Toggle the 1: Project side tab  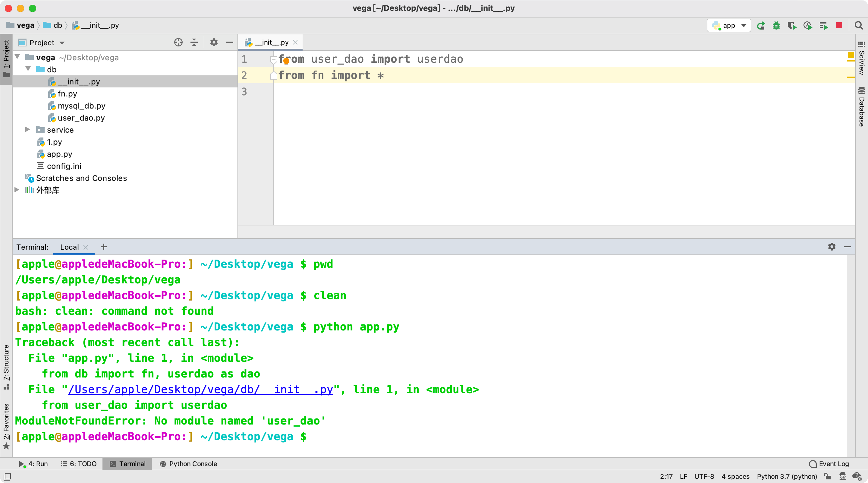6,59
